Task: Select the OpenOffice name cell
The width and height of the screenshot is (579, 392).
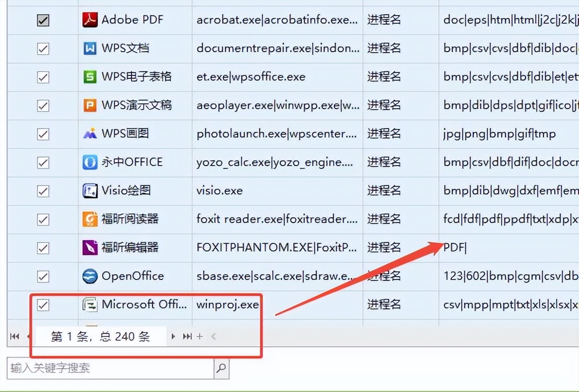Action: pyautogui.click(x=135, y=276)
